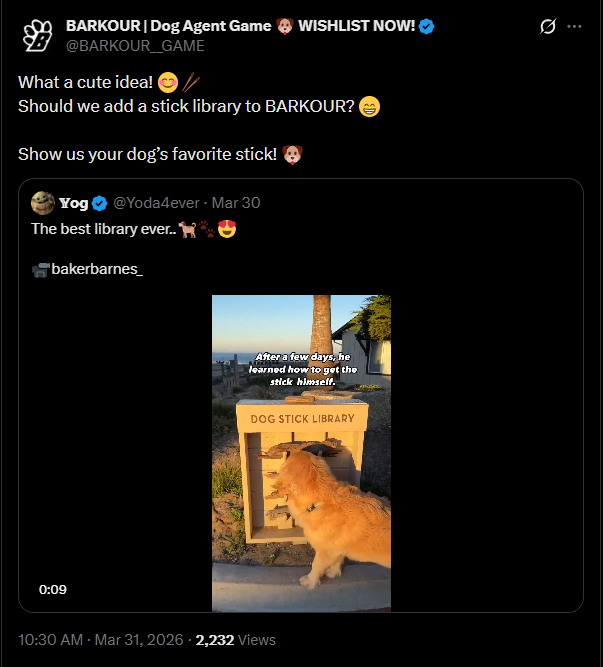Viewport: 603px width, 667px height.
Task: Click the @BARKOUR__GAME handle
Action: pos(135,45)
